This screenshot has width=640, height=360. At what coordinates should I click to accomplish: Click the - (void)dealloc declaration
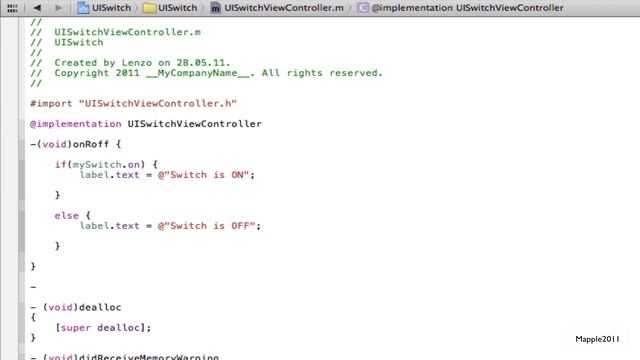[76, 307]
